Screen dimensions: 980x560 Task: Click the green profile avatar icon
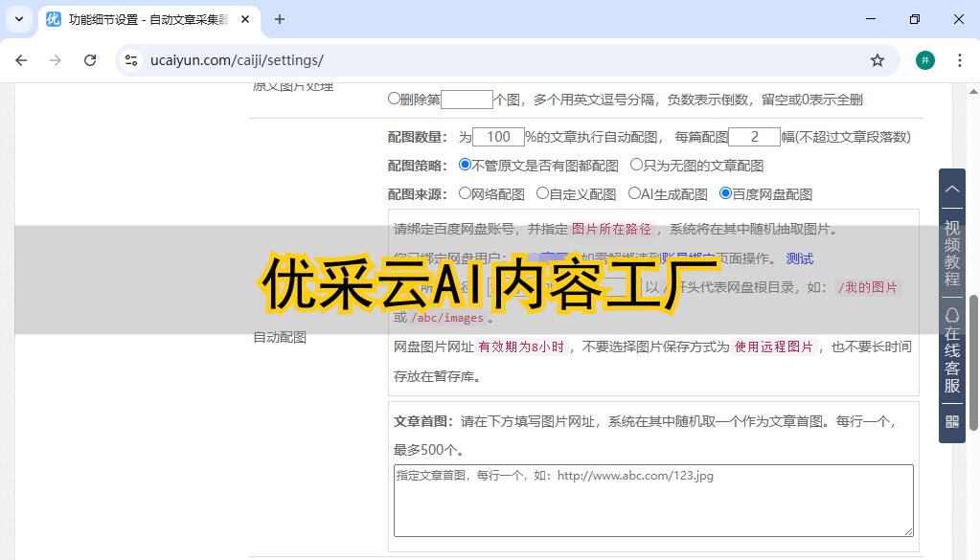pyautogui.click(x=924, y=60)
